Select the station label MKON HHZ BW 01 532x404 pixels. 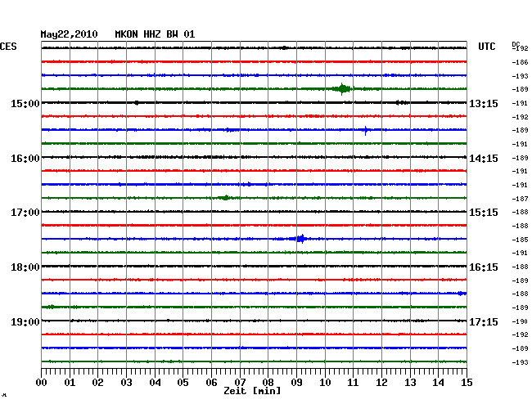click(x=155, y=34)
